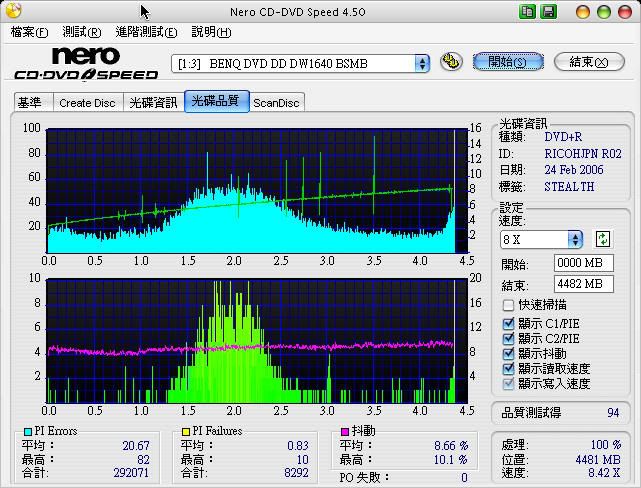Click the yellow PI Failures legend square
Image resolution: width=641 pixels, height=488 pixels.
coord(186,431)
